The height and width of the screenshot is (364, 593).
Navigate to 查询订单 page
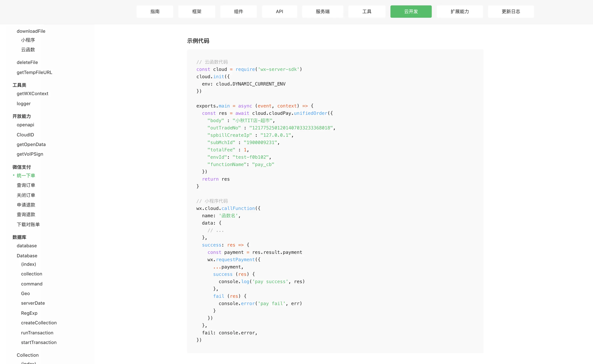(26, 185)
